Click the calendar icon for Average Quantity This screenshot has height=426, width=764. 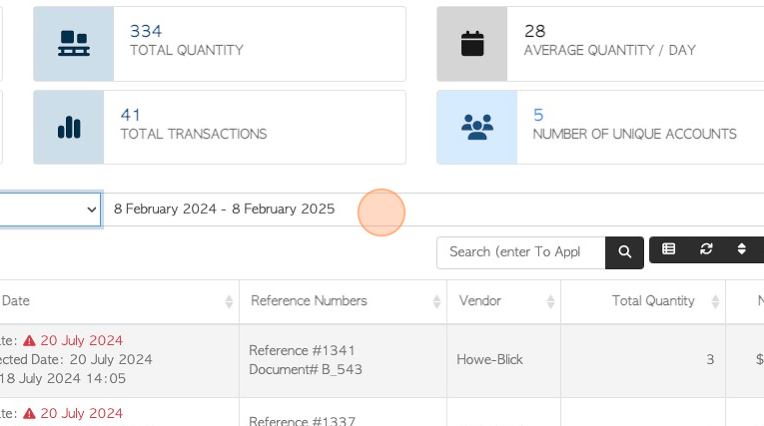click(472, 44)
